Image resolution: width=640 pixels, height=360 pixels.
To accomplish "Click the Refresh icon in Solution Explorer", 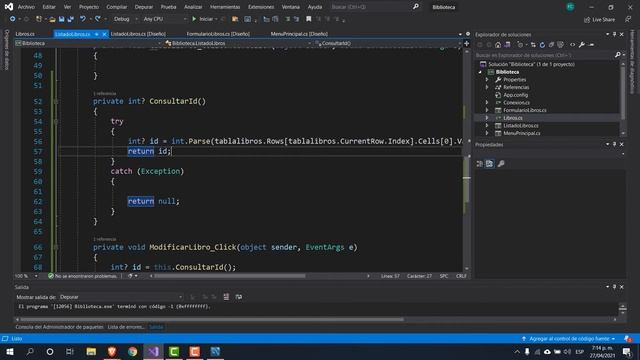I will click(542, 45).
